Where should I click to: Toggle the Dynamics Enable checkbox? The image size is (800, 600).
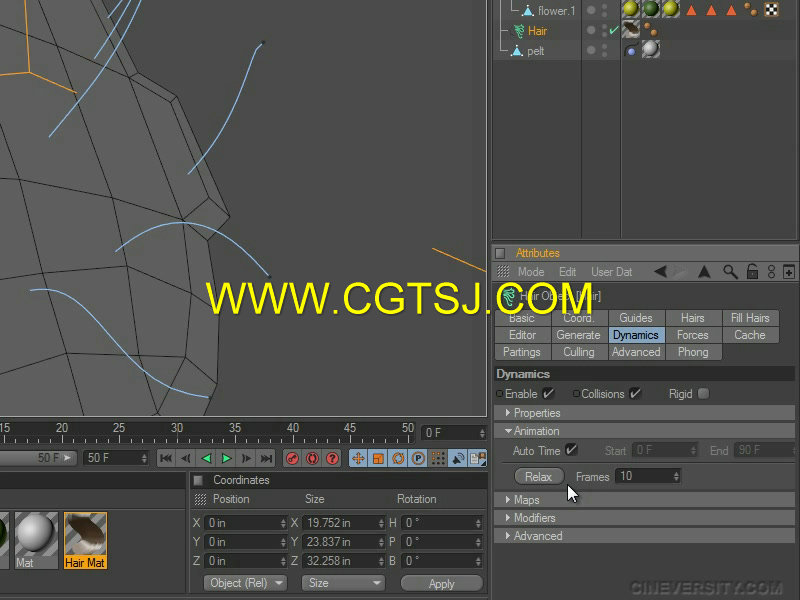click(x=548, y=393)
